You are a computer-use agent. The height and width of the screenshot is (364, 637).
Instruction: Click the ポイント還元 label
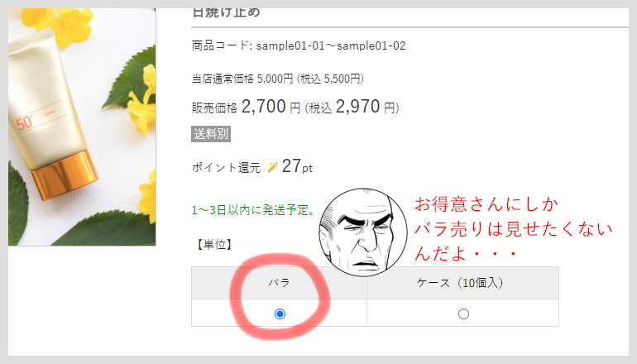pyautogui.click(x=226, y=168)
